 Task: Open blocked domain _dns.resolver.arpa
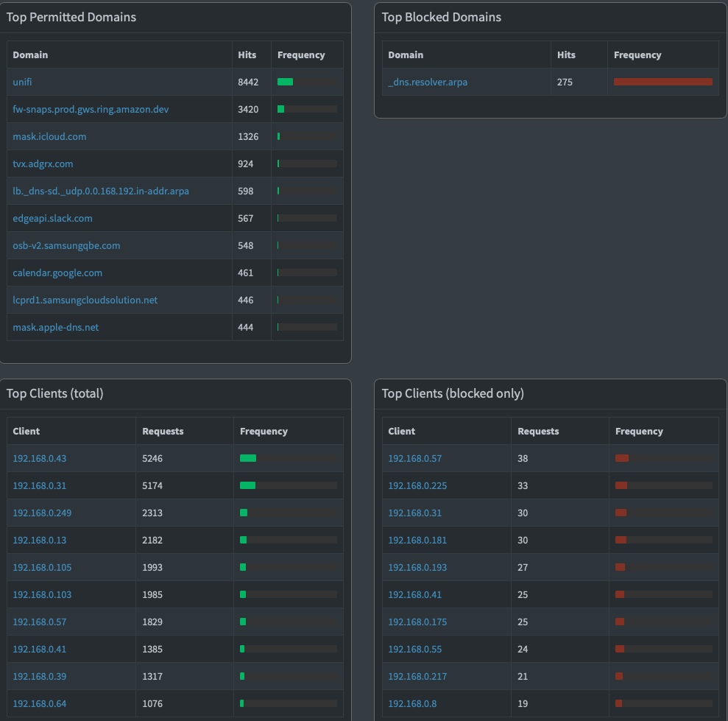coord(428,82)
